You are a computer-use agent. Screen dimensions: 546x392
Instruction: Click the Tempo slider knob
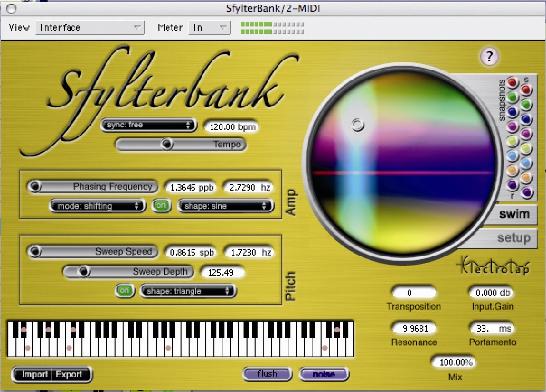[168, 145]
